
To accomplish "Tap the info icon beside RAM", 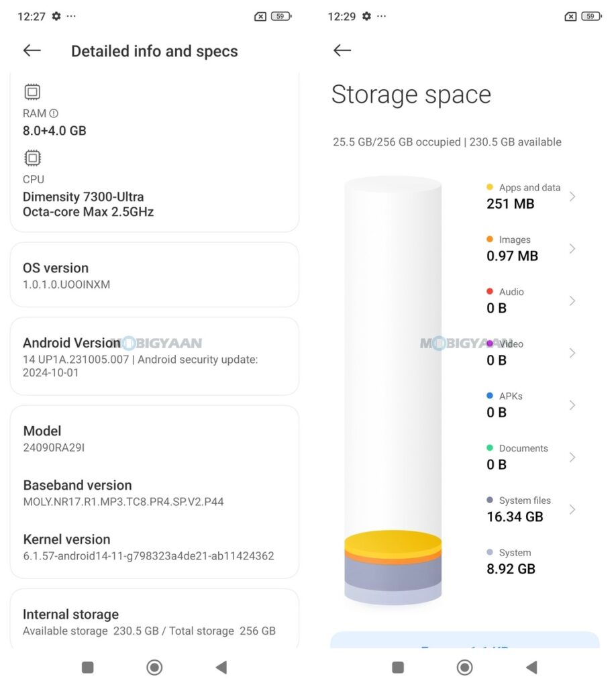I will point(54,113).
